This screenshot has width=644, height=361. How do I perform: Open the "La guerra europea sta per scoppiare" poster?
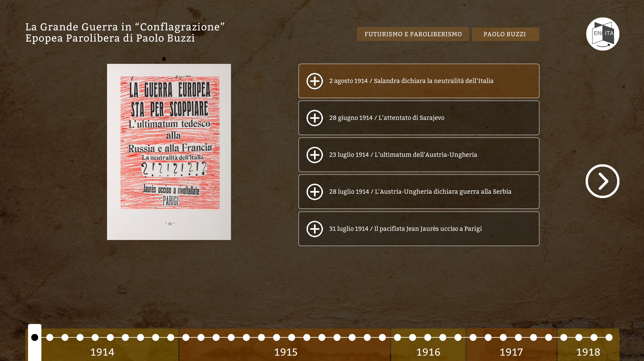pyautogui.click(x=169, y=152)
